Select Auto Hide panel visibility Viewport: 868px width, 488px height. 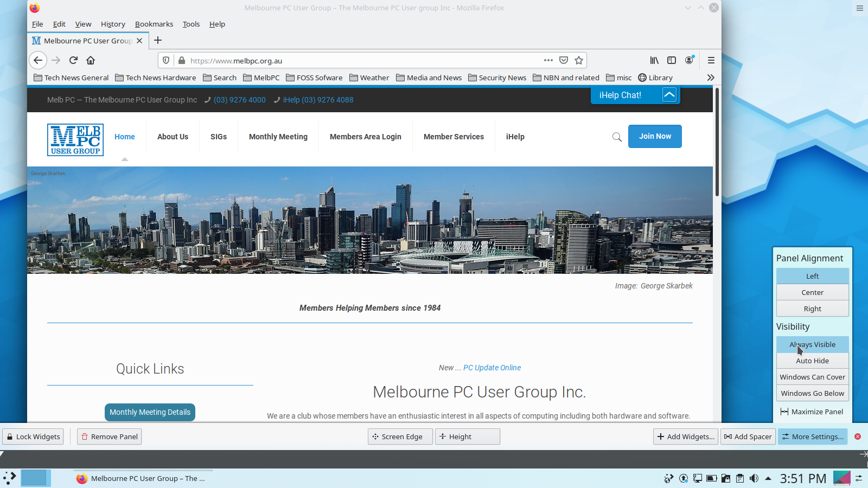click(x=812, y=361)
